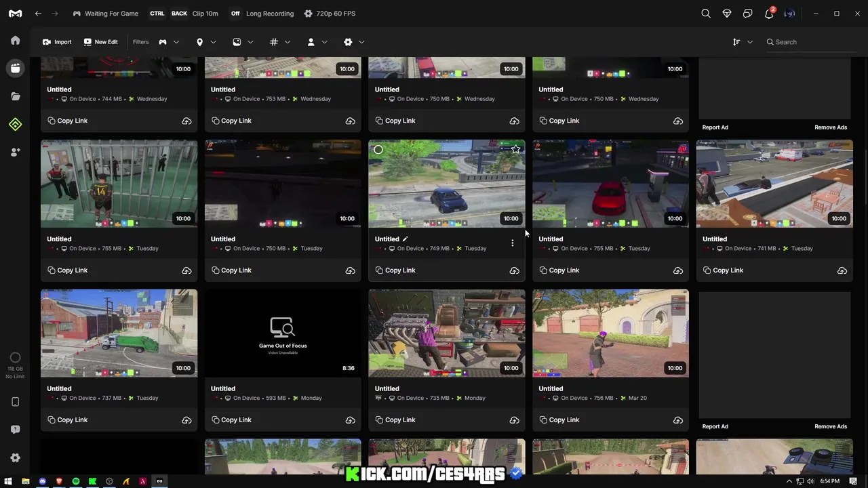Click the vertical scrollbar on right edge
868x488 pixels.
click(x=865, y=176)
